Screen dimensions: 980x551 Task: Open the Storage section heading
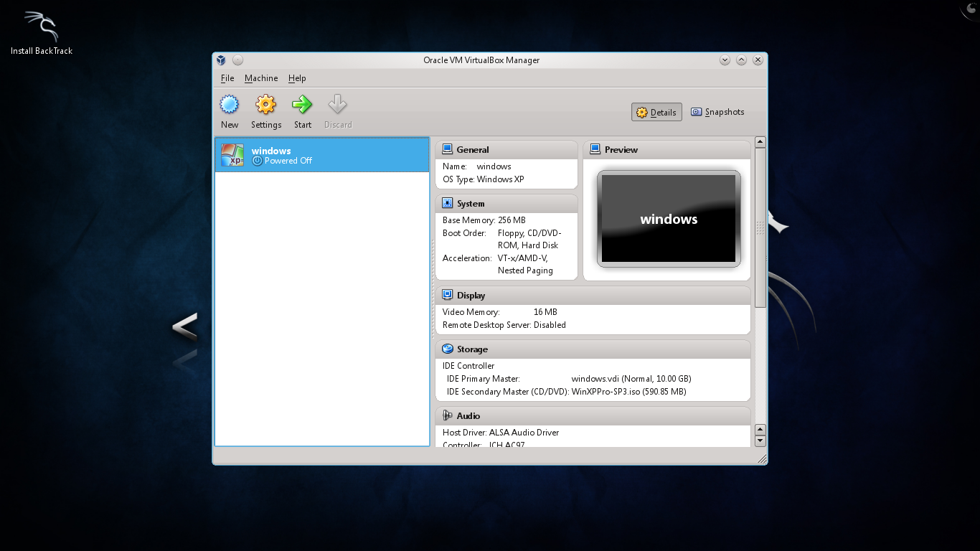click(472, 349)
